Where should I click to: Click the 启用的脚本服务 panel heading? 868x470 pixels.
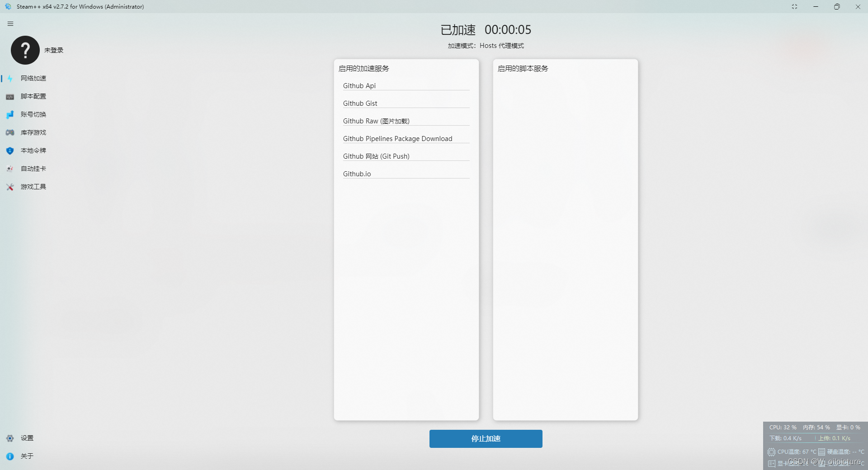click(523, 69)
